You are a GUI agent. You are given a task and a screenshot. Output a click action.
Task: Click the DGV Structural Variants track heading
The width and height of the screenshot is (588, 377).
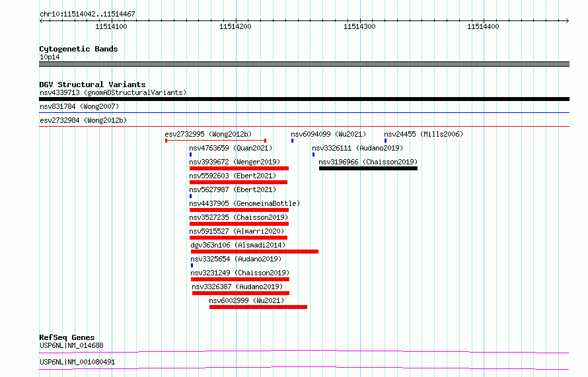pyautogui.click(x=92, y=85)
